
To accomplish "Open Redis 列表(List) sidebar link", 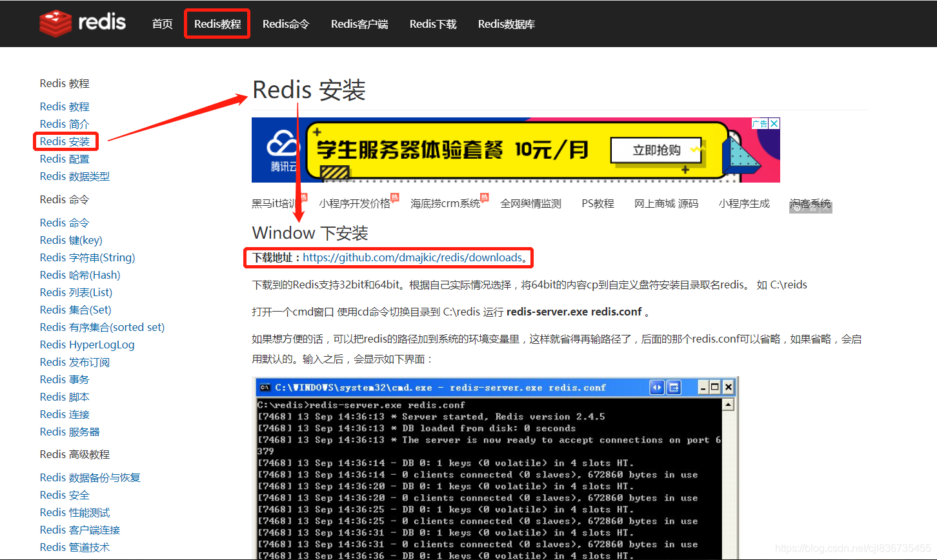I will [76, 292].
